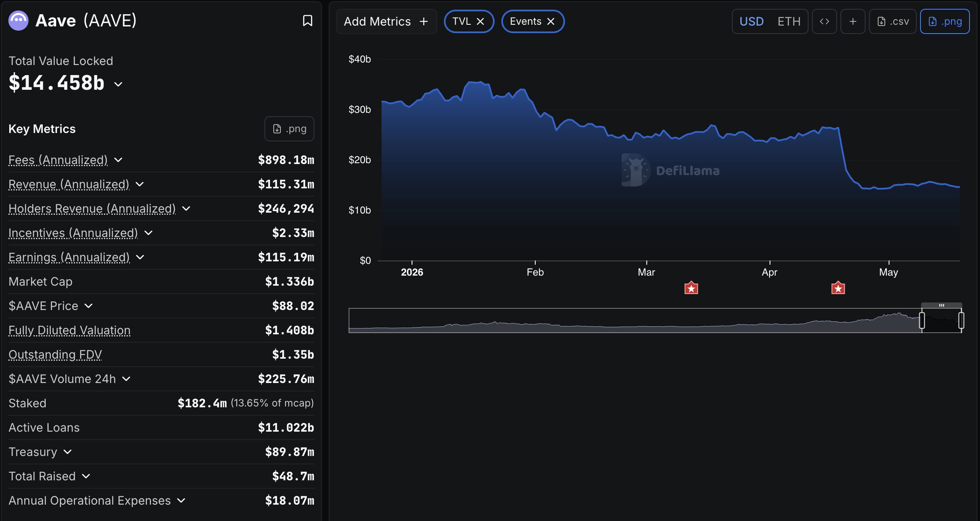
Task: Click the Fully Diluted Valuation label
Action: (70, 330)
